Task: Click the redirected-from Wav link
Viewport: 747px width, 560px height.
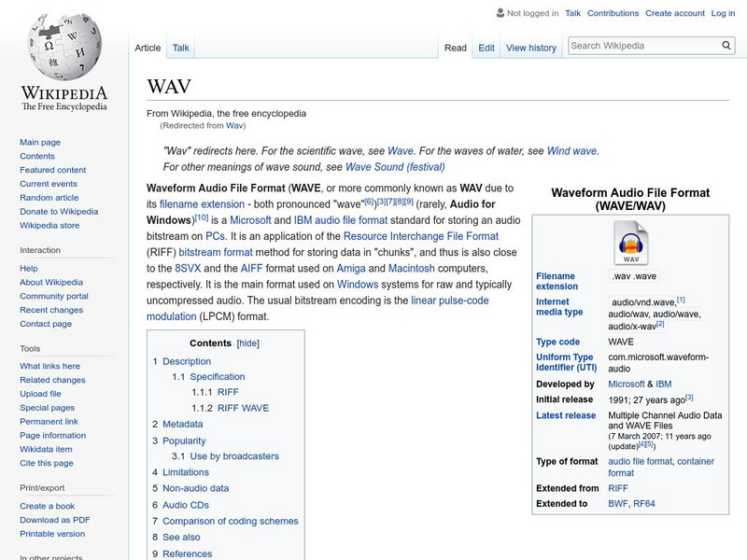Action: click(234, 126)
